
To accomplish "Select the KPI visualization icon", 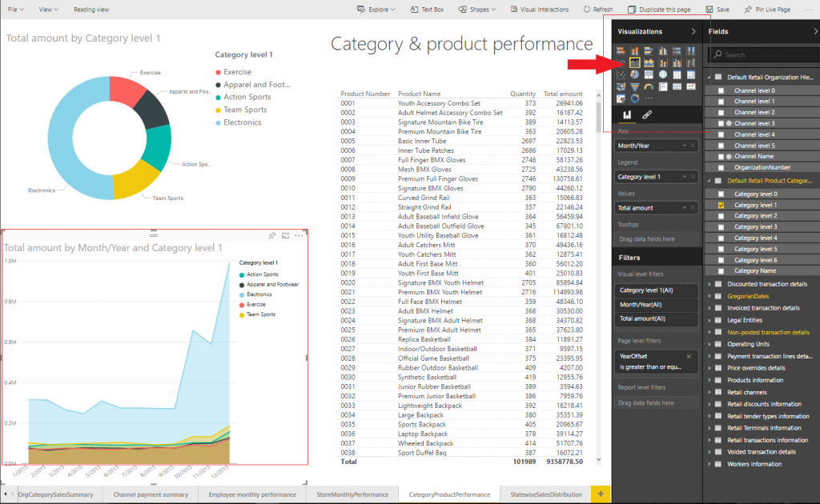I will pyautogui.click(x=691, y=86).
